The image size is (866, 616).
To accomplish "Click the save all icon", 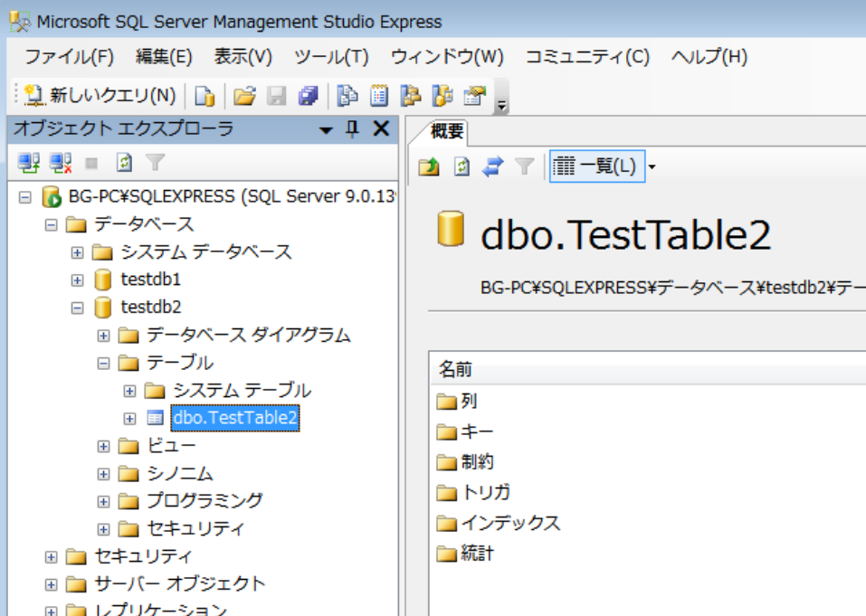I will coord(309,96).
